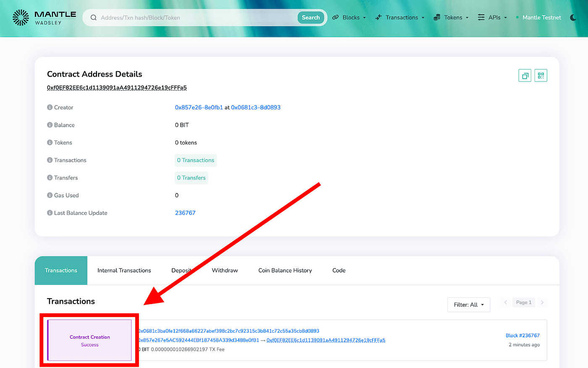Click the Page 1 pagination indicator

coord(524,302)
